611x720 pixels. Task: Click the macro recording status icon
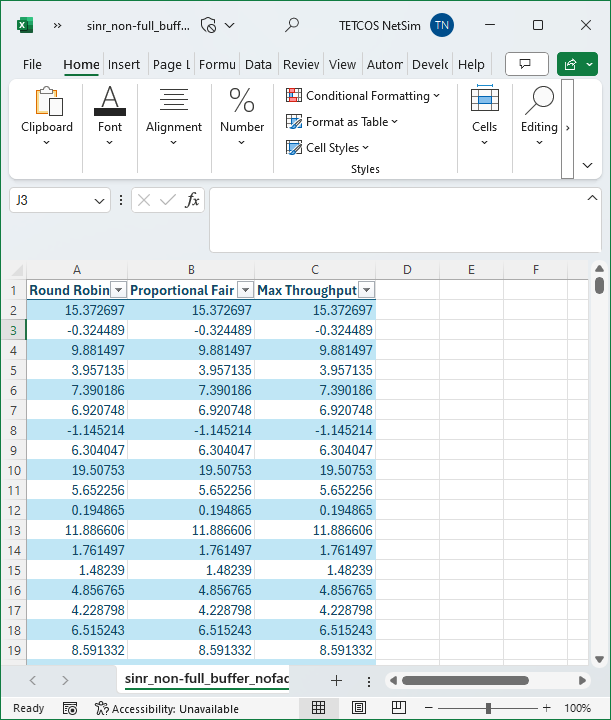click(x=70, y=709)
